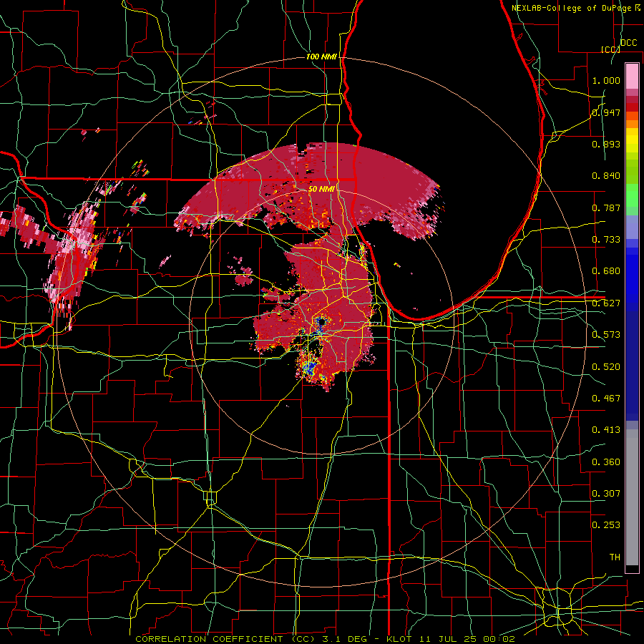Click the [CC] units label
The width and height of the screenshot is (644, 644).
[x=610, y=49]
